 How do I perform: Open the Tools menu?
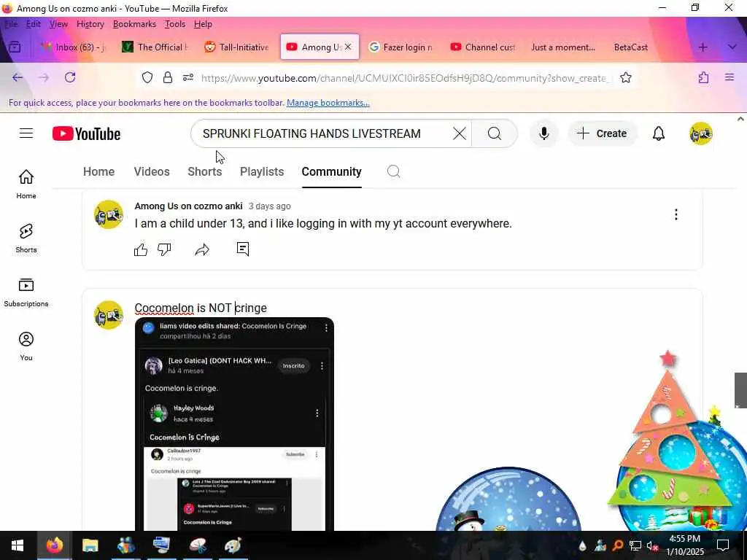tap(175, 24)
